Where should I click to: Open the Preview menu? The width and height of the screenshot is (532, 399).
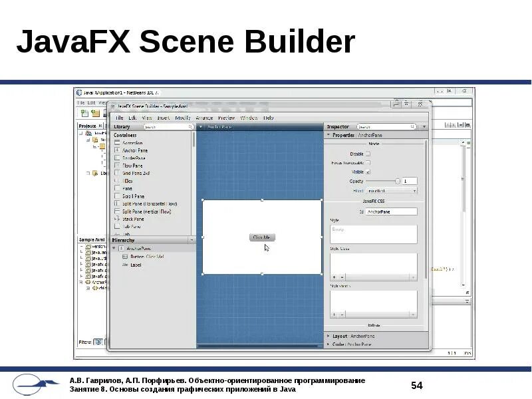coord(226,118)
